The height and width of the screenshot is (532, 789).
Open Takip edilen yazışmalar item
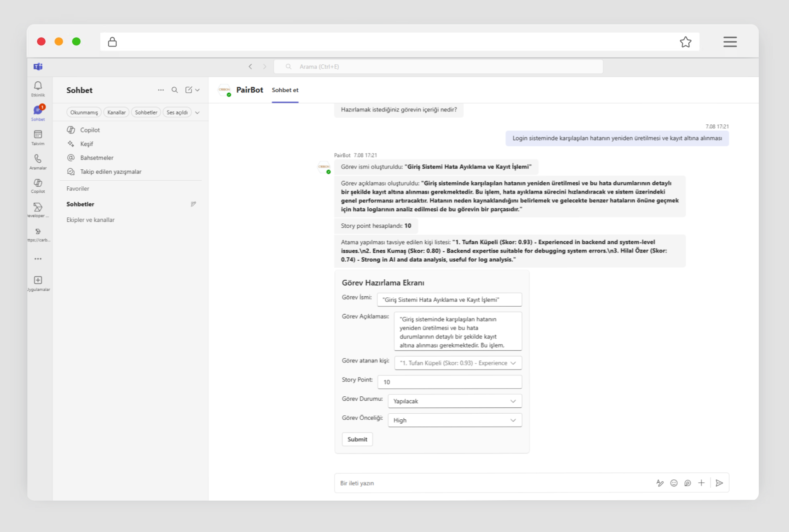(x=110, y=172)
